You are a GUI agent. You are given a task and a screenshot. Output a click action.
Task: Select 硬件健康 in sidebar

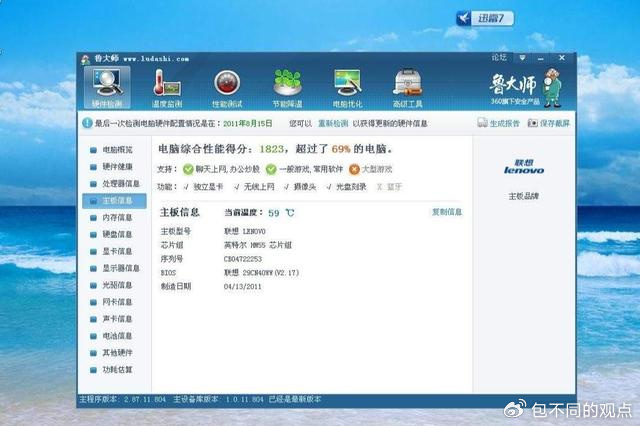pyautogui.click(x=117, y=166)
